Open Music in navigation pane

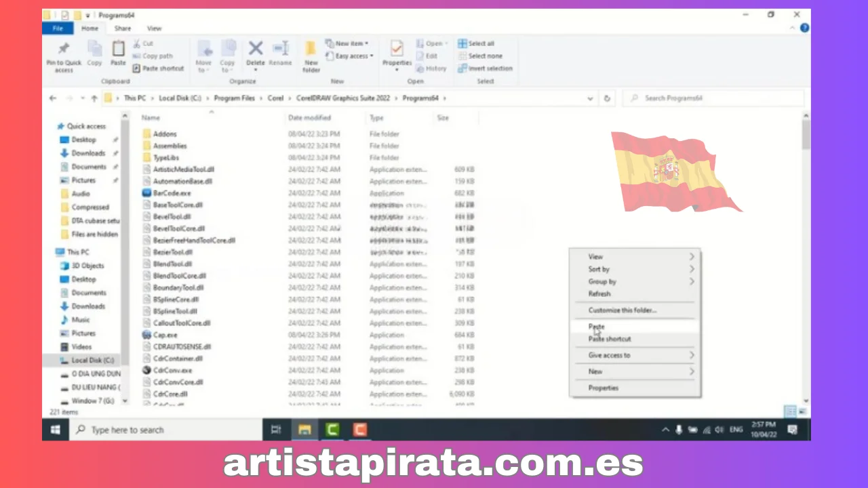[80, 320]
